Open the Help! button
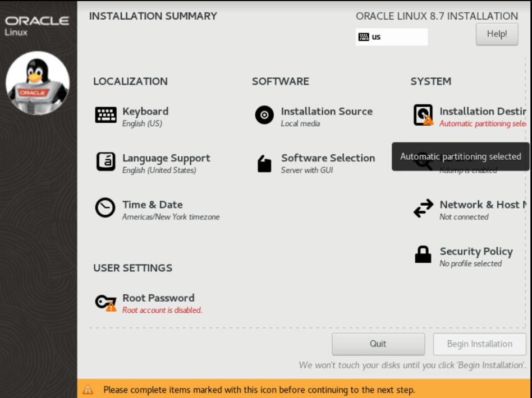This screenshot has height=398, width=532. [497, 34]
